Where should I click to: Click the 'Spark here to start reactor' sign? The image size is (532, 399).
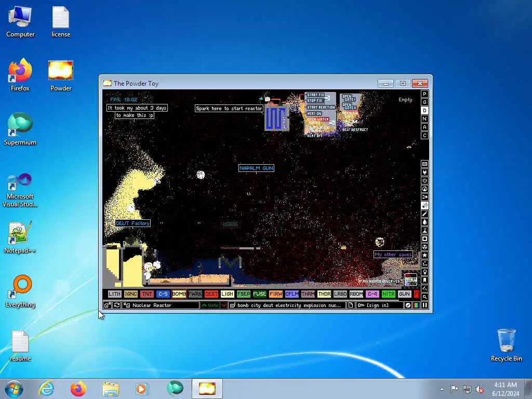tap(229, 109)
